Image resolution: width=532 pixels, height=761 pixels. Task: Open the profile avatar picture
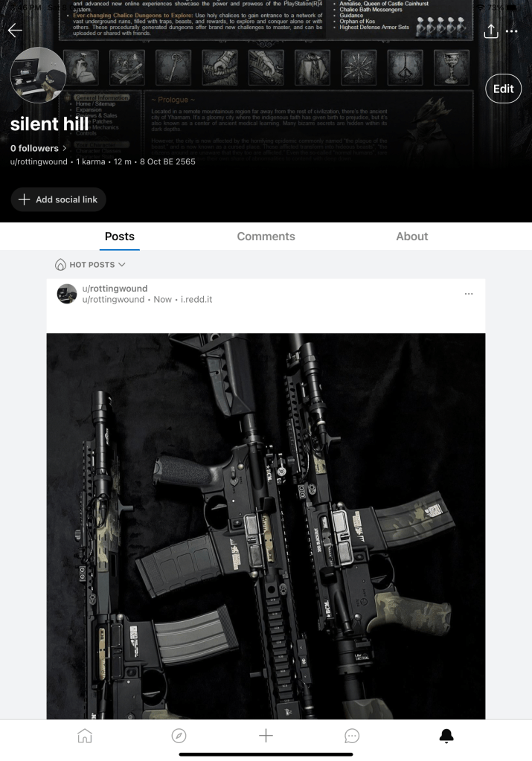(39, 74)
